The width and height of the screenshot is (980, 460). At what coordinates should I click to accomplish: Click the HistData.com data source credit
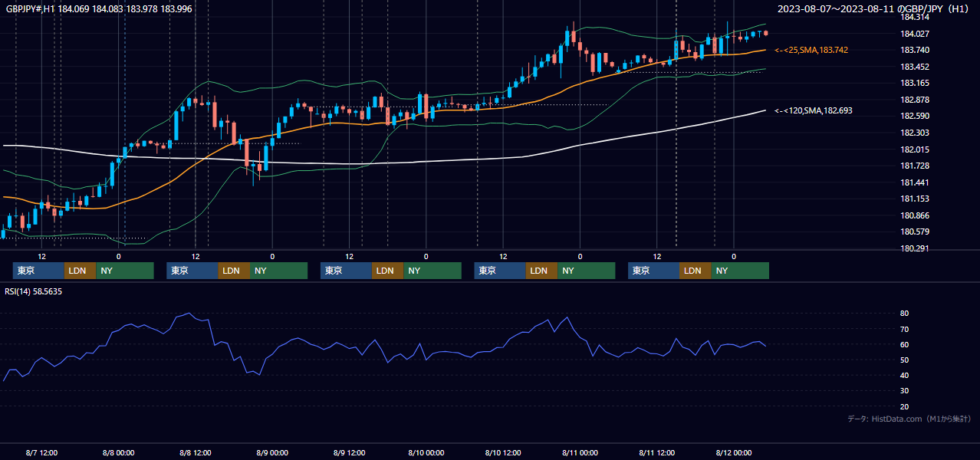909,419
